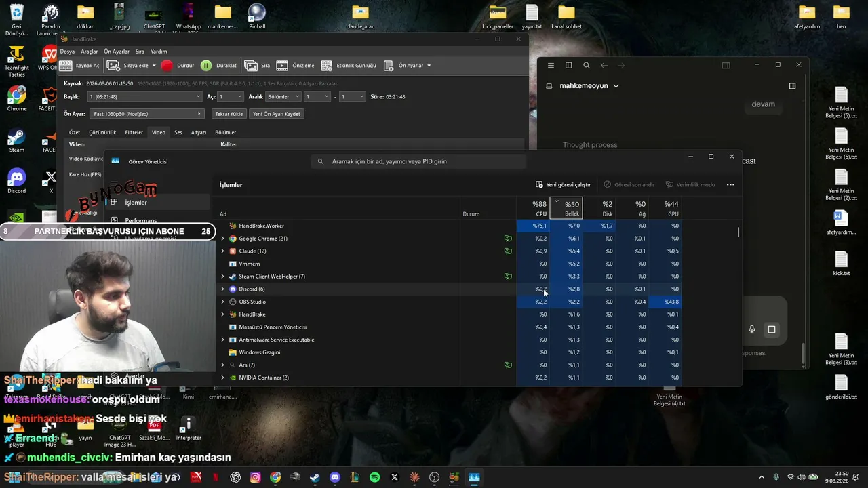This screenshot has width=868, height=488.
Task: Open the Araçlar menu in HandBrake
Action: click(90, 52)
